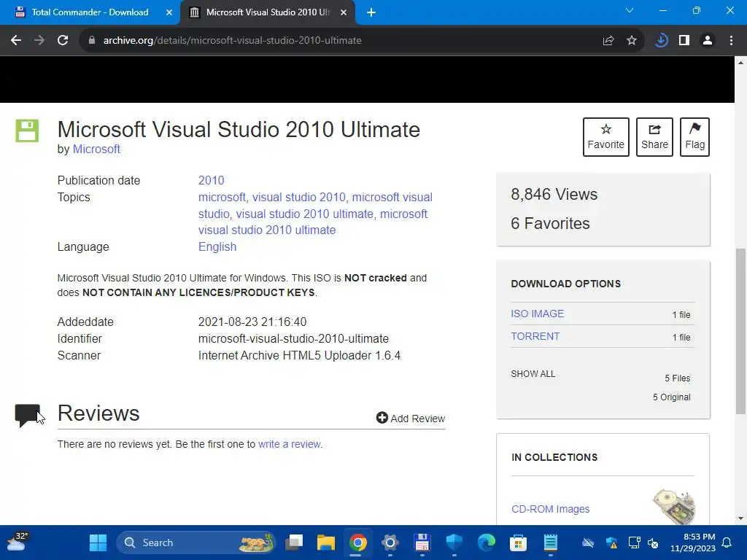Click the taskbar Search box
The height and width of the screenshot is (560, 747).
[x=196, y=542]
